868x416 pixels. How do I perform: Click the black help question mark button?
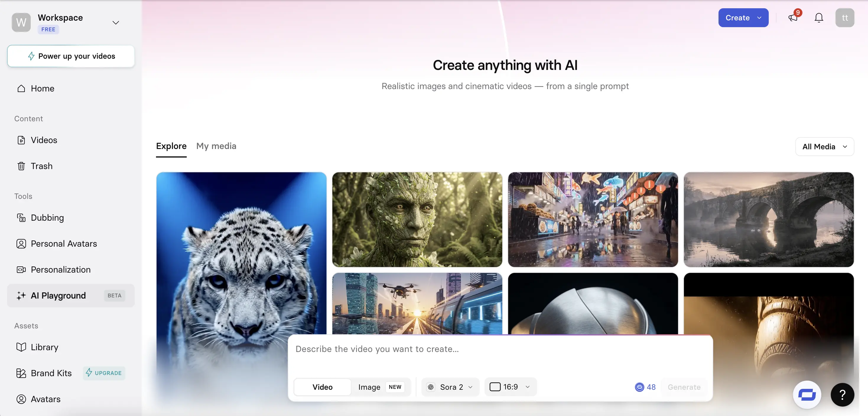tap(842, 394)
